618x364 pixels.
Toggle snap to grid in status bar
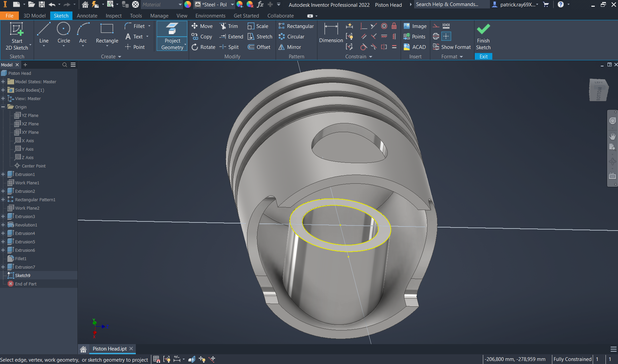[x=156, y=359]
